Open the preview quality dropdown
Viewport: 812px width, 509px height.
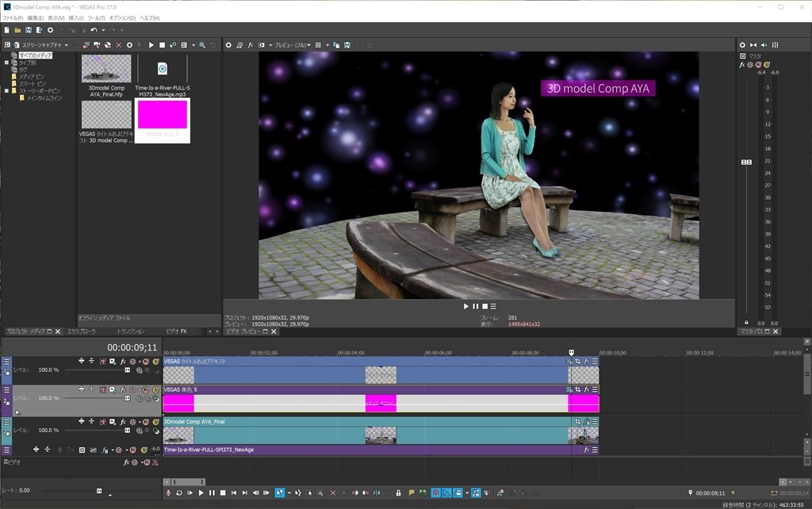(x=293, y=45)
